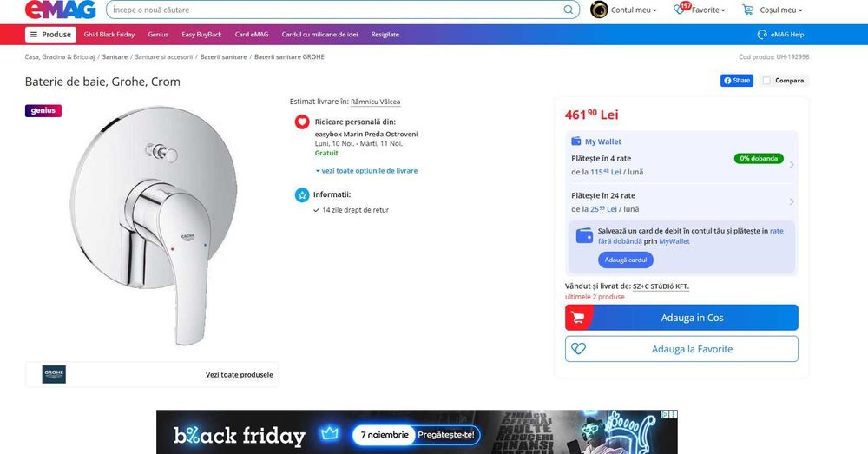Open the Plătește în 24 rate chevron
Image resolution: width=868 pixels, height=454 pixels.
point(792,201)
